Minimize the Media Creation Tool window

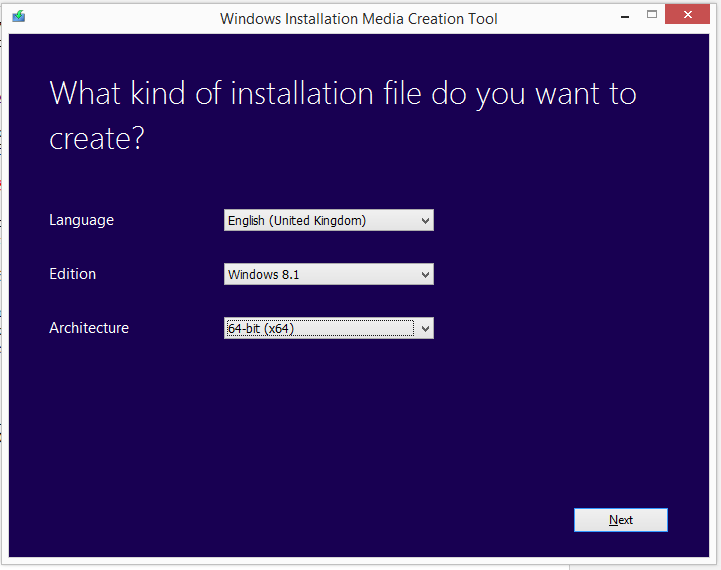click(625, 16)
